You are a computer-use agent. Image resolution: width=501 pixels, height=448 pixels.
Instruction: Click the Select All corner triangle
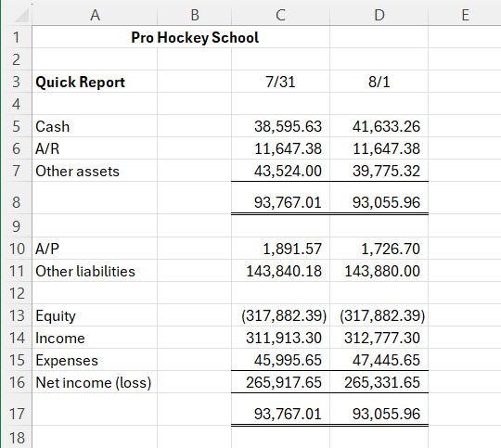click(x=21, y=16)
